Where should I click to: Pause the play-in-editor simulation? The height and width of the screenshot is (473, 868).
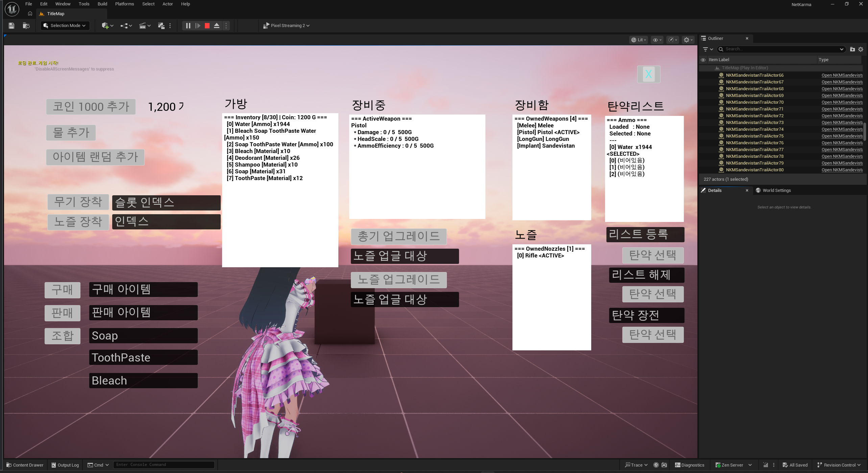click(188, 26)
